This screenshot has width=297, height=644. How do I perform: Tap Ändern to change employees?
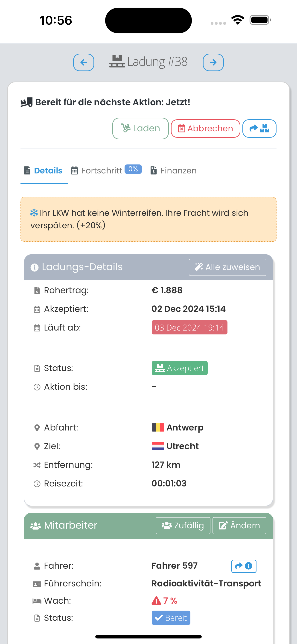[x=239, y=526]
